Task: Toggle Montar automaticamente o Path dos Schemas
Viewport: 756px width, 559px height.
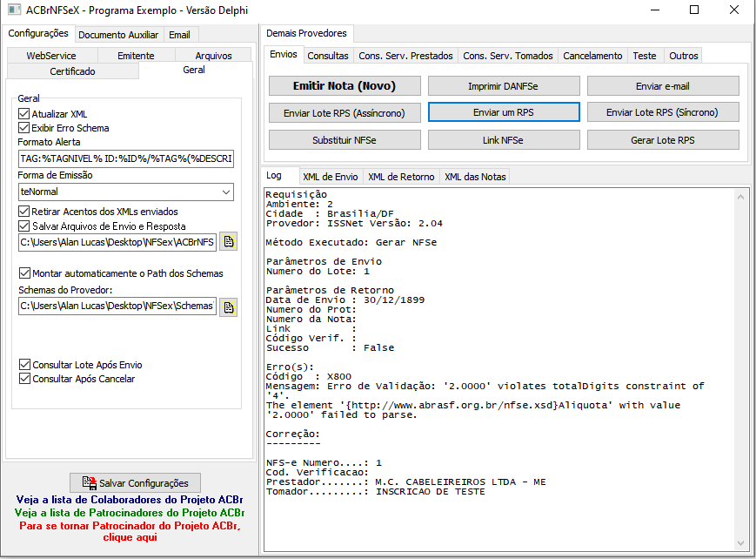Action: click(x=24, y=273)
